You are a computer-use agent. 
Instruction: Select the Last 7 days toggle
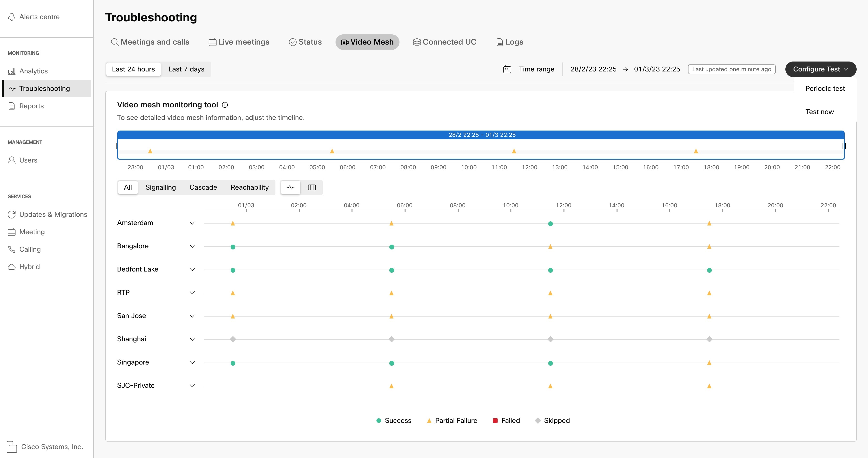point(186,69)
